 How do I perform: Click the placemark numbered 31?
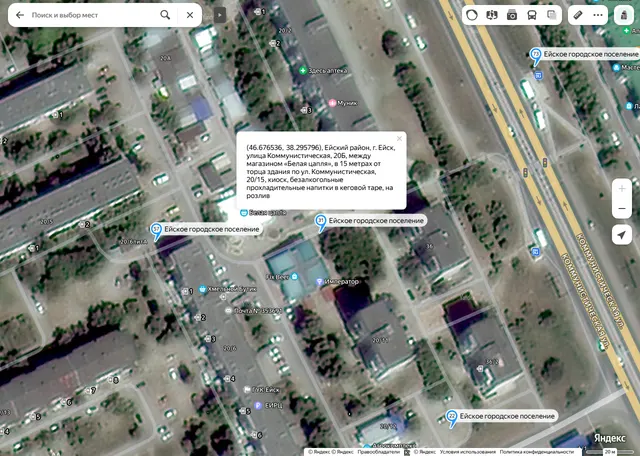(321, 223)
